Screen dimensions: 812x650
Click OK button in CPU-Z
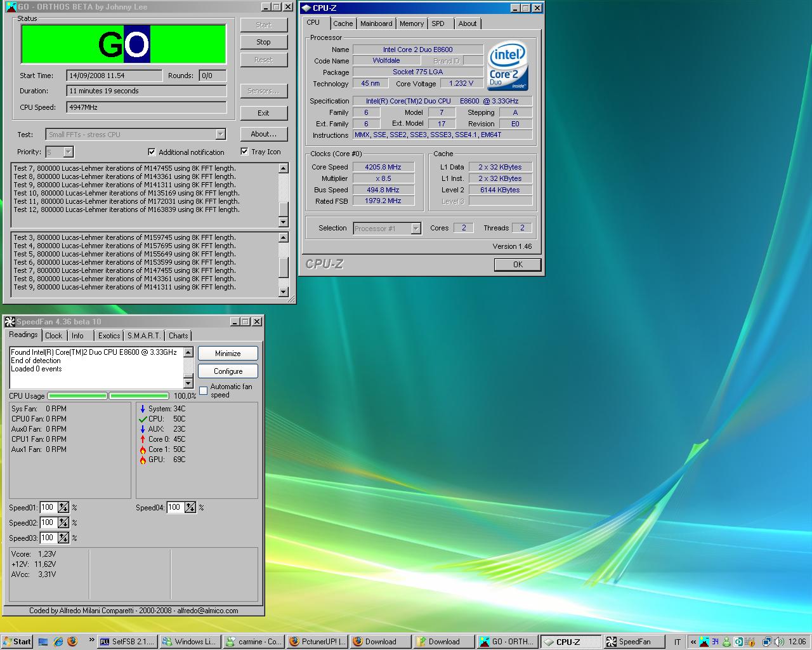tap(518, 265)
